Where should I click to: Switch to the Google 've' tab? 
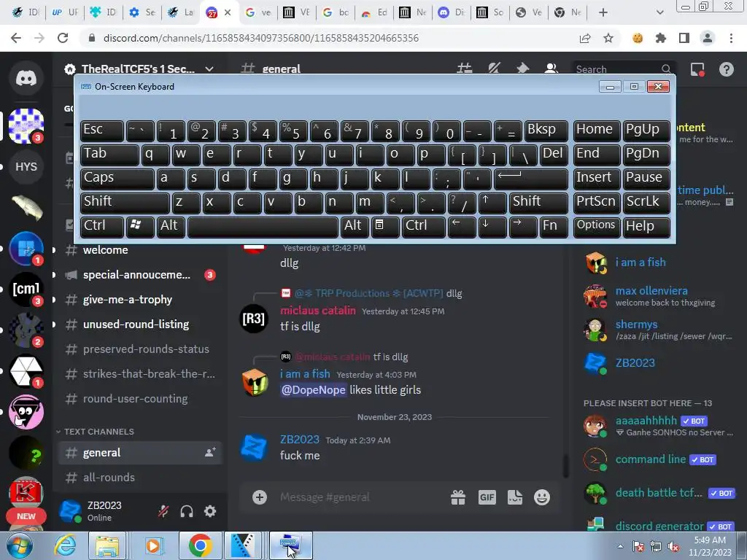[258, 12]
